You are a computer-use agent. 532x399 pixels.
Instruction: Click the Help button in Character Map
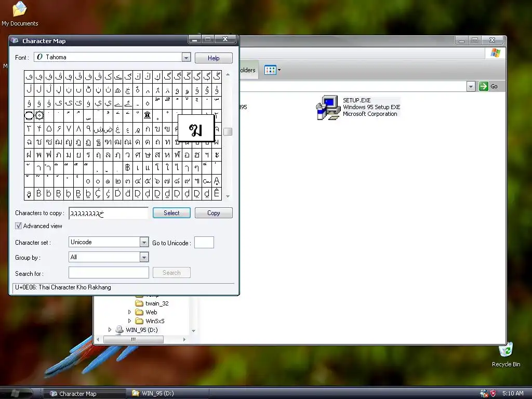[x=214, y=58]
